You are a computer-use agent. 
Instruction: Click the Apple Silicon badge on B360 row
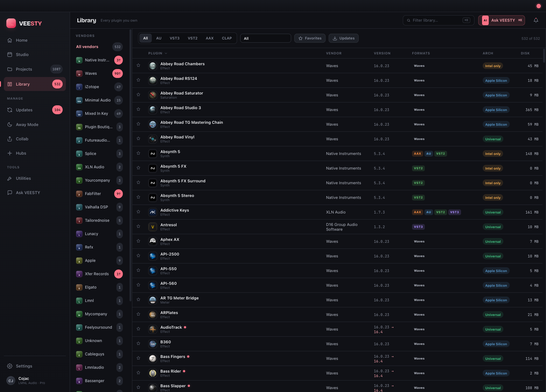[x=496, y=344]
